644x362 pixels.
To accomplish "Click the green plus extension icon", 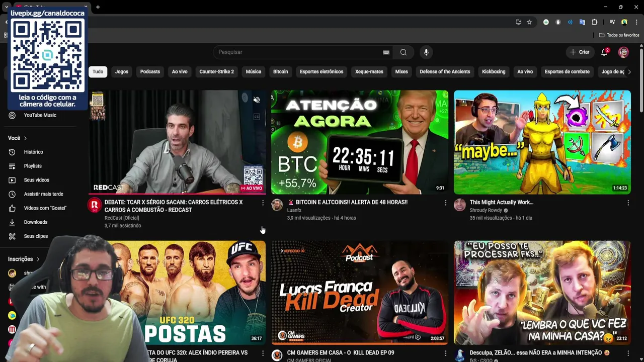I will (x=546, y=22).
